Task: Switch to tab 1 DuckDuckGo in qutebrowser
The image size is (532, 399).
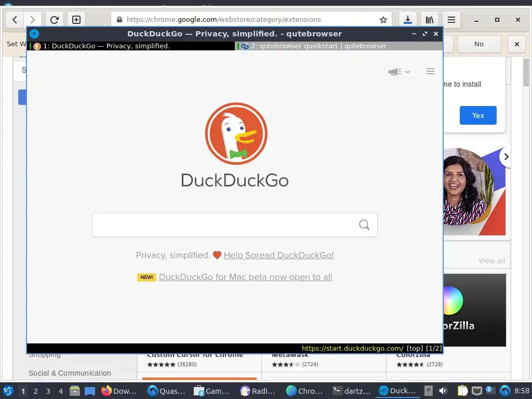Action: click(x=130, y=46)
